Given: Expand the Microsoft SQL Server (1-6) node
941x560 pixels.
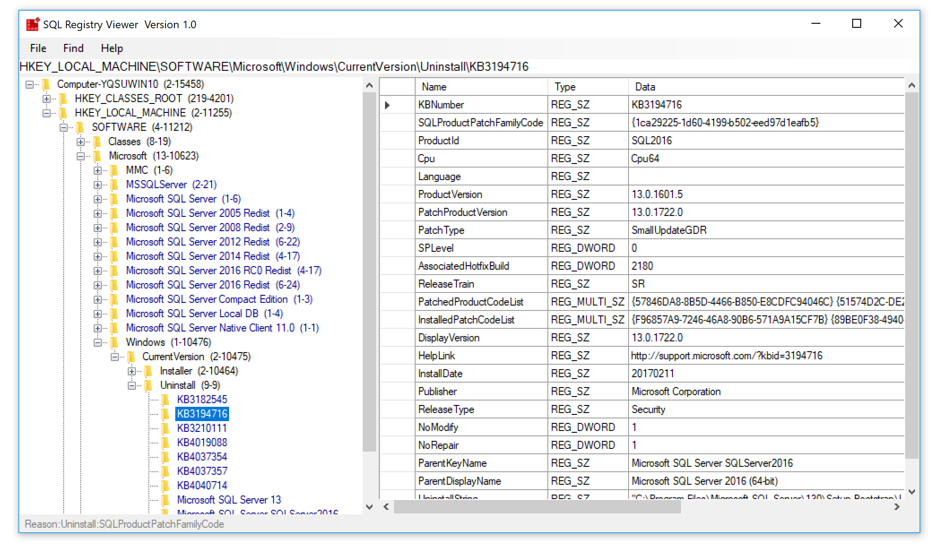Looking at the screenshot, I should [98, 199].
